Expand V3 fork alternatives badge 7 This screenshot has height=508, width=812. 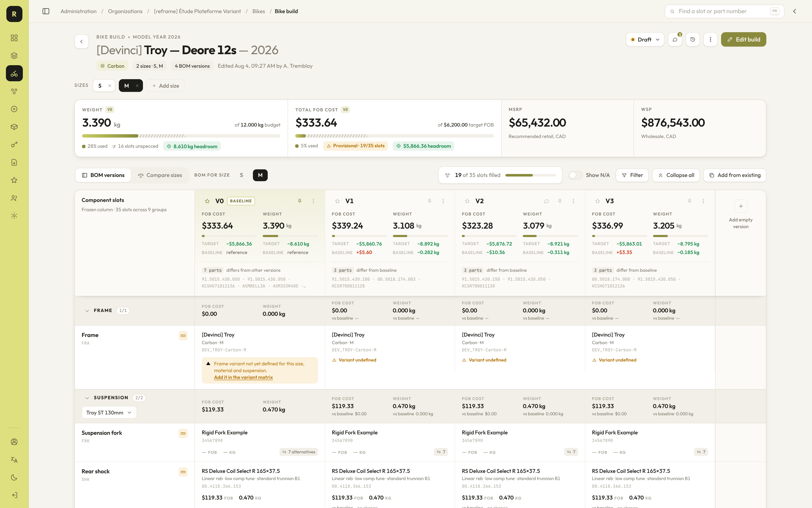tap(701, 452)
